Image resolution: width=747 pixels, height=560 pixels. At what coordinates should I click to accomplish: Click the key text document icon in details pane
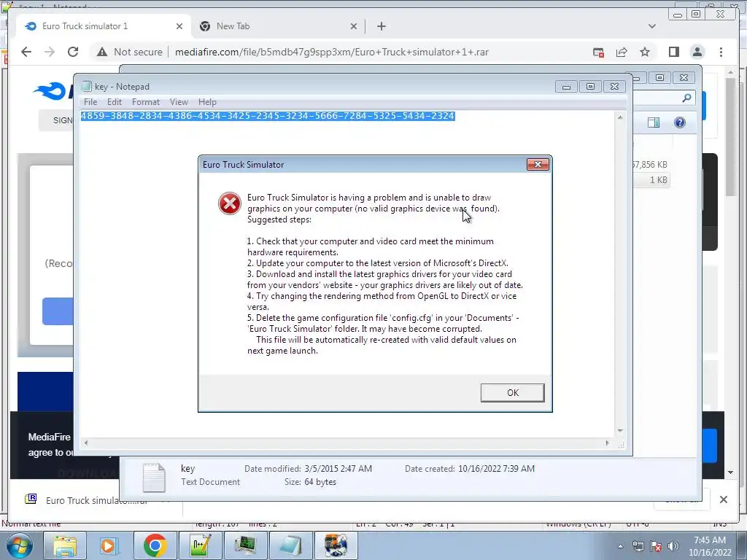pos(154,477)
